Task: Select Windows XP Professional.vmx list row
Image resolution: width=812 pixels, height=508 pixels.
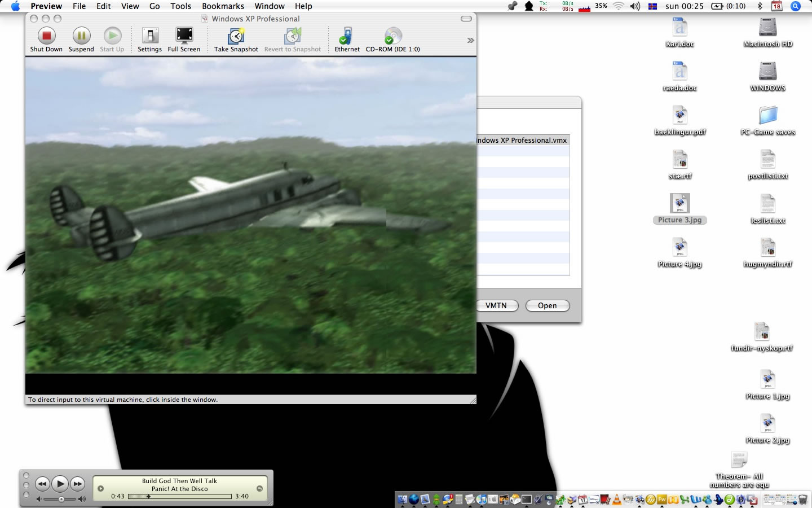Action: (x=523, y=141)
